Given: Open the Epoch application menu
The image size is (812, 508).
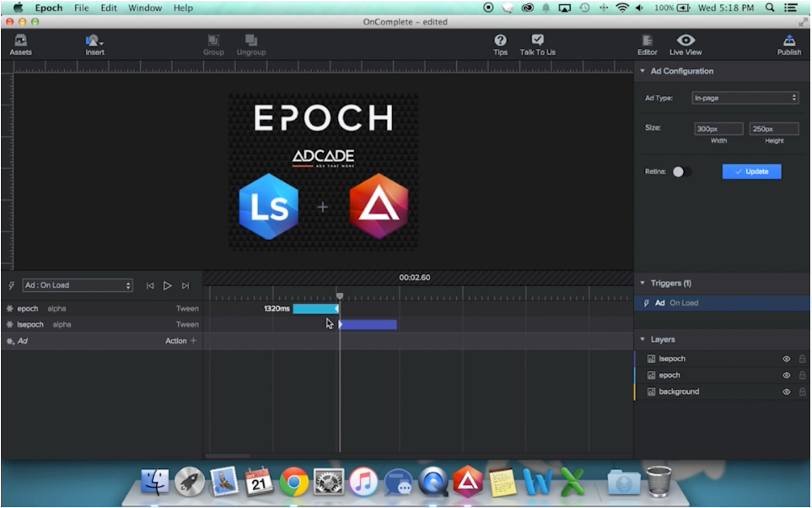Looking at the screenshot, I should point(49,8).
